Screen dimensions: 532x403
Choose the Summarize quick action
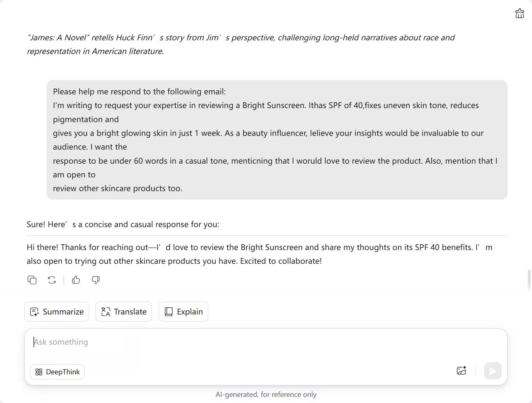tap(57, 312)
